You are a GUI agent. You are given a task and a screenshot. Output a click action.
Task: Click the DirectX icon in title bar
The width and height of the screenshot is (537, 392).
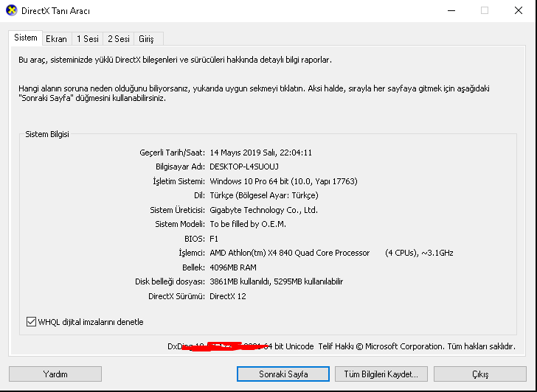pos(11,10)
